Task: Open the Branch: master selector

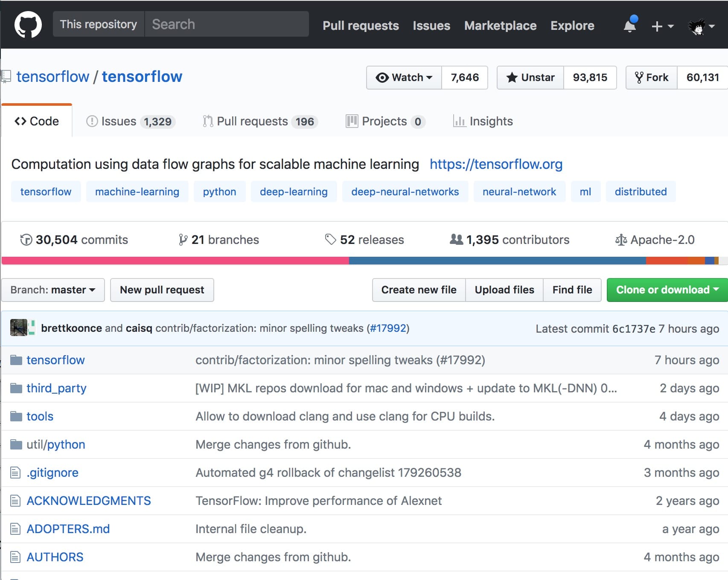Action: (53, 290)
